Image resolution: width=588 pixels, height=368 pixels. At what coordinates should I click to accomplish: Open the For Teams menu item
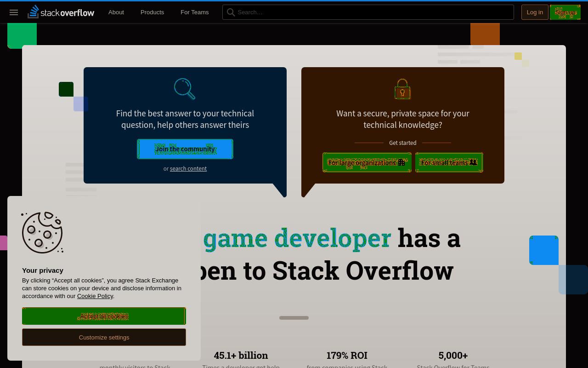click(x=194, y=12)
